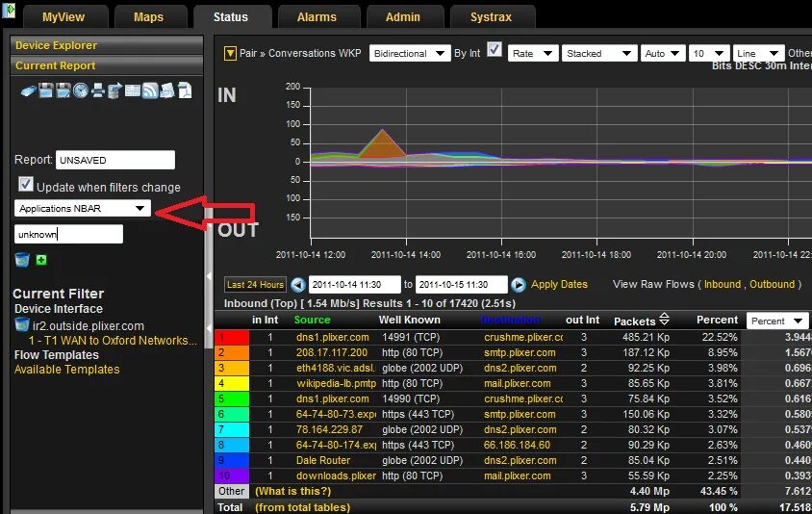Click the green color swatch for row 5
The height and width of the screenshot is (514, 812).
coord(232,398)
